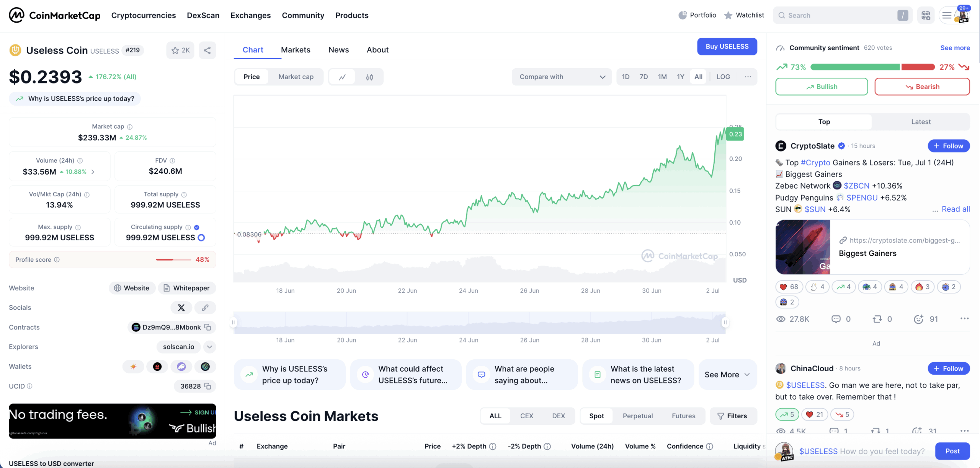Expand the explorers list chevron

point(209,347)
